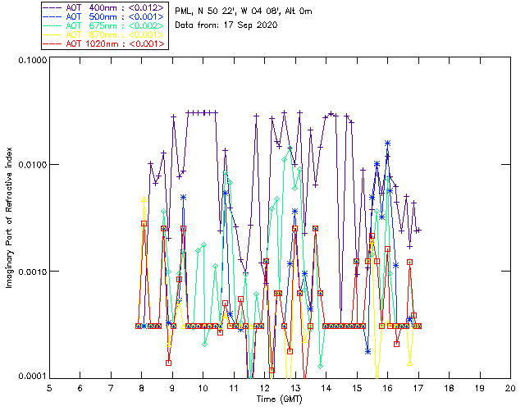Click the x-axis tick label 9
This screenshot has height=420, width=525.
point(172,388)
